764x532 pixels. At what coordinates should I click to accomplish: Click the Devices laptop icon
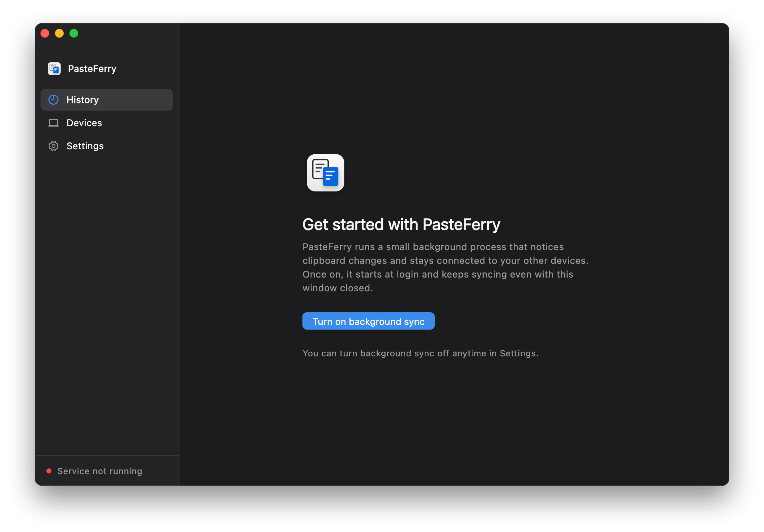coord(54,123)
